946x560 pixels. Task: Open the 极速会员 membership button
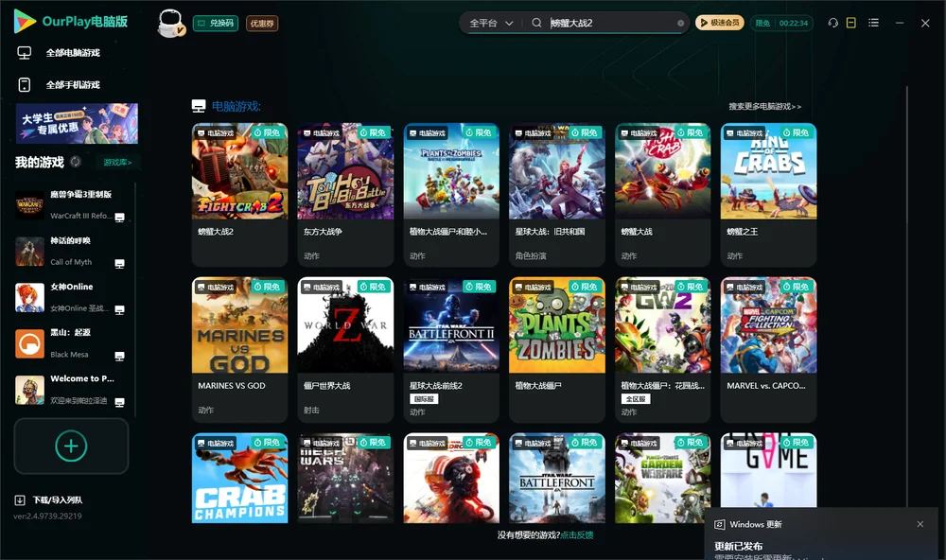pyautogui.click(x=719, y=23)
